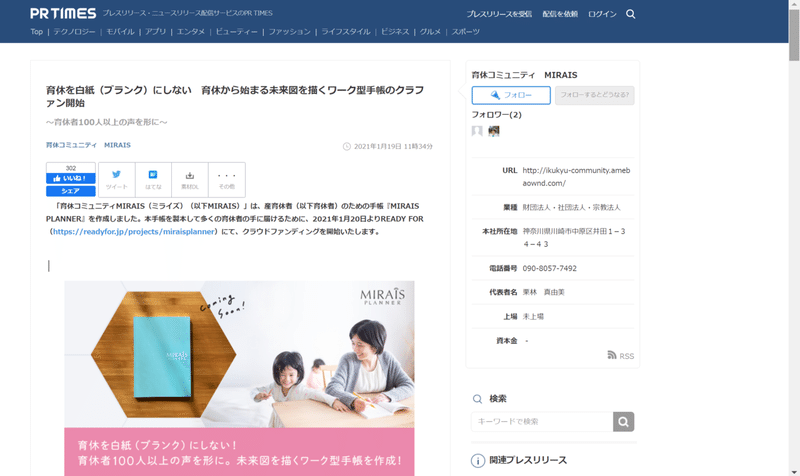This screenshot has height=476, width=800.
Task: Click the フォロワー(2) heading
Action: click(x=496, y=115)
